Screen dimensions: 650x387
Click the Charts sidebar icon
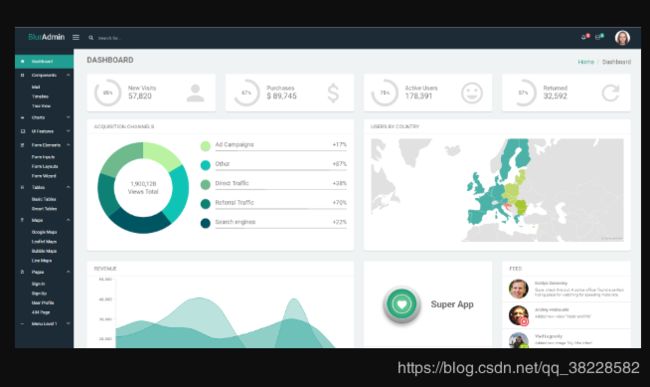(22, 117)
